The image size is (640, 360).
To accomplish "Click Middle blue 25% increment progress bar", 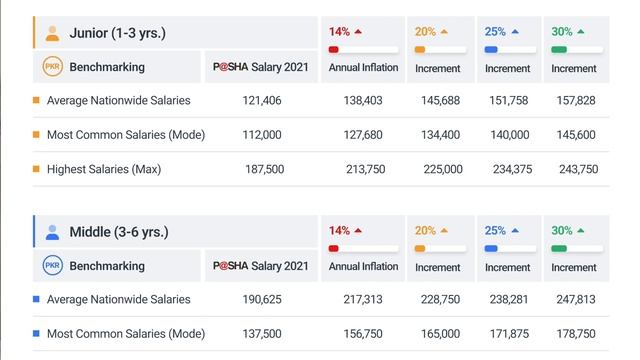I will pyautogui.click(x=510, y=249).
